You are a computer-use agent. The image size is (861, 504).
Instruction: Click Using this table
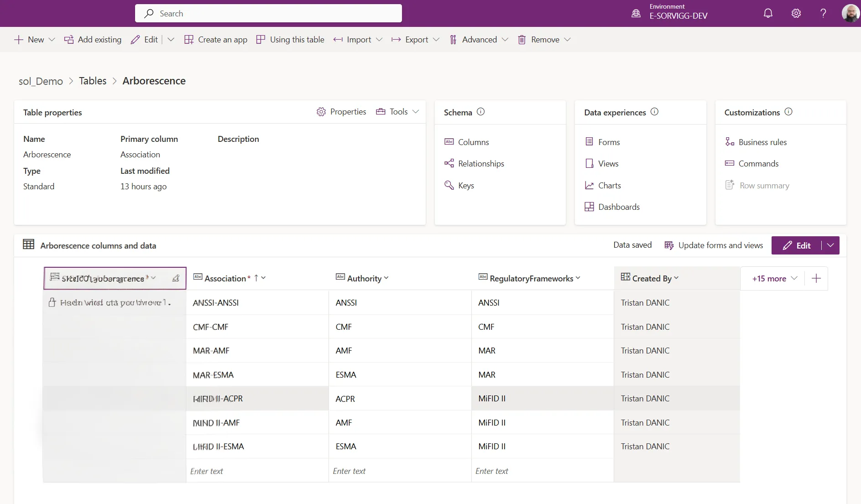pyautogui.click(x=290, y=40)
